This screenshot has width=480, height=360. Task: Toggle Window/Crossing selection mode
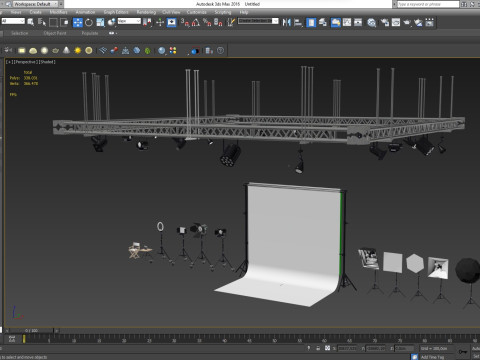point(65,22)
